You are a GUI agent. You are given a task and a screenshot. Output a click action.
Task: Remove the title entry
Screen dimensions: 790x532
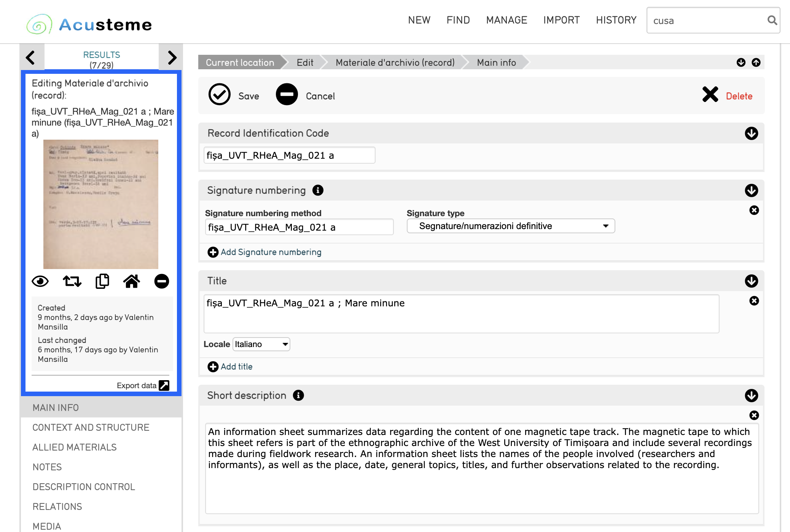coord(754,301)
